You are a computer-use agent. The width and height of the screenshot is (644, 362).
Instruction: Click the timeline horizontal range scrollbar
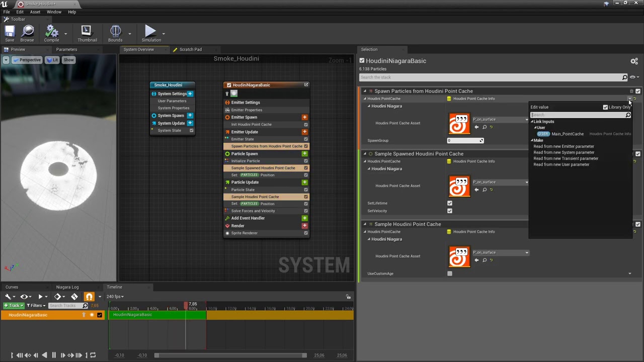point(230,355)
